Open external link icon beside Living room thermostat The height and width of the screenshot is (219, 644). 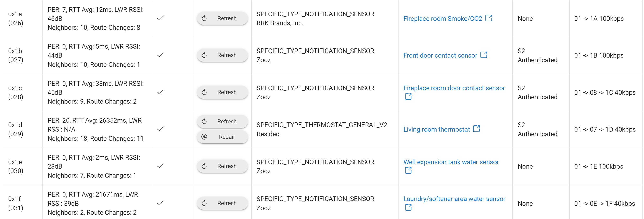click(x=477, y=129)
